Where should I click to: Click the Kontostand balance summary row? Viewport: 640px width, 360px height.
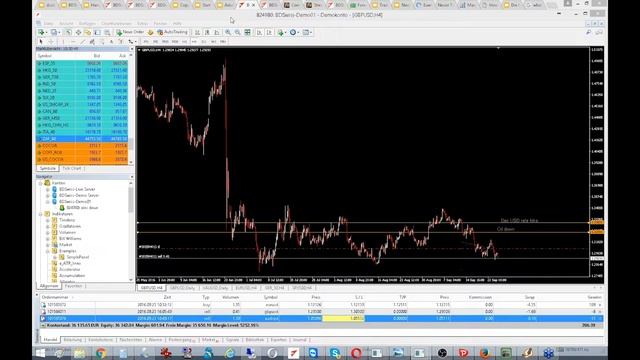[321, 325]
